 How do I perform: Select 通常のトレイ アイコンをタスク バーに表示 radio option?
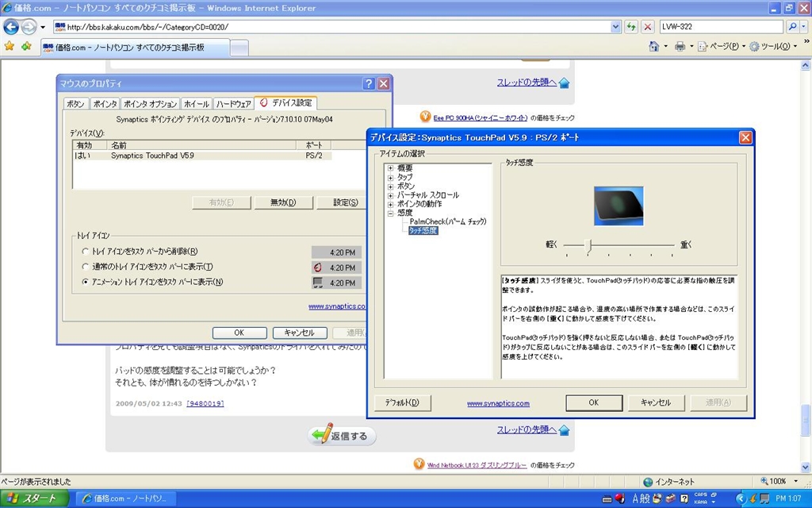[86, 267]
